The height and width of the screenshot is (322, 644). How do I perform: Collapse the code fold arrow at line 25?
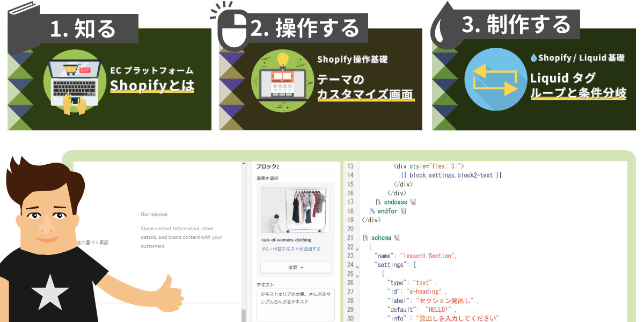[x=357, y=276]
